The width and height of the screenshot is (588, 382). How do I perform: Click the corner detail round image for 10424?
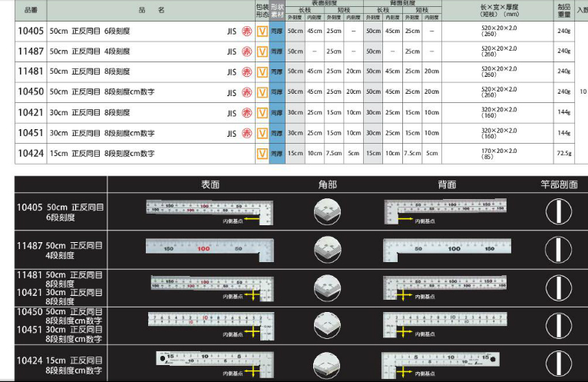(x=327, y=365)
